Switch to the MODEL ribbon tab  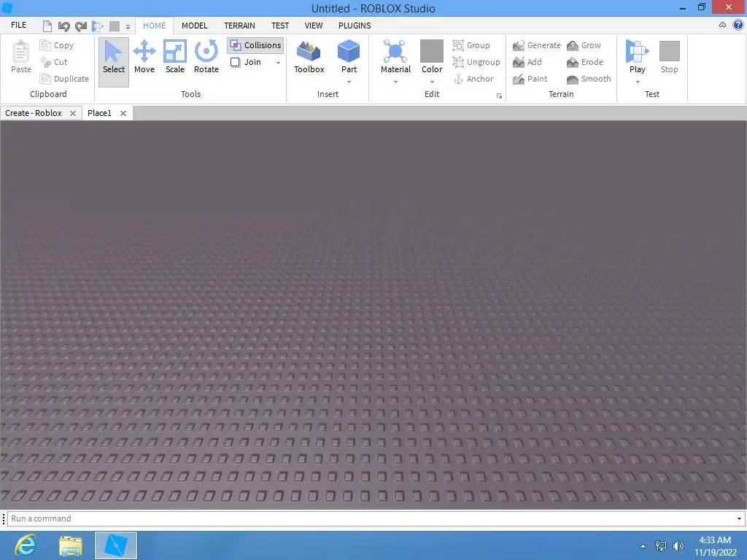(x=194, y=26)
